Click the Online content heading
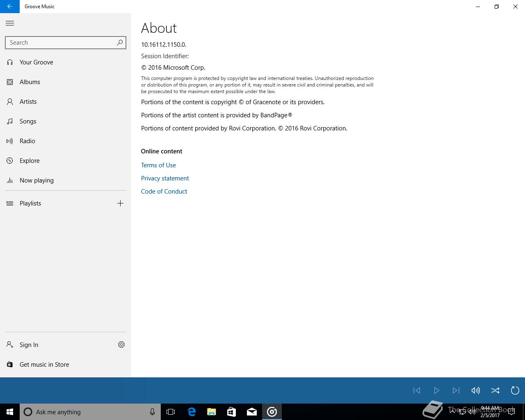This screenshot has height=420, width=525. (162, 151)
